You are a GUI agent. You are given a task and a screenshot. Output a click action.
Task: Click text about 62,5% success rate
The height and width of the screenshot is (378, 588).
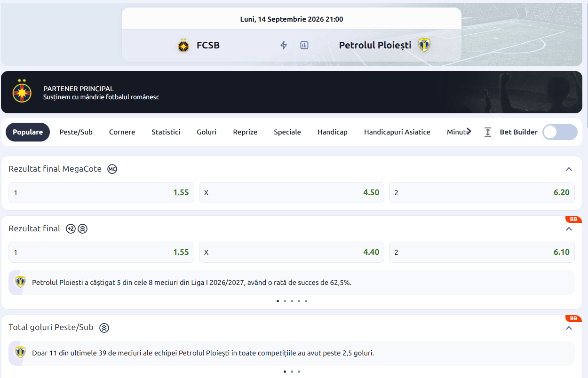[191, 283]
